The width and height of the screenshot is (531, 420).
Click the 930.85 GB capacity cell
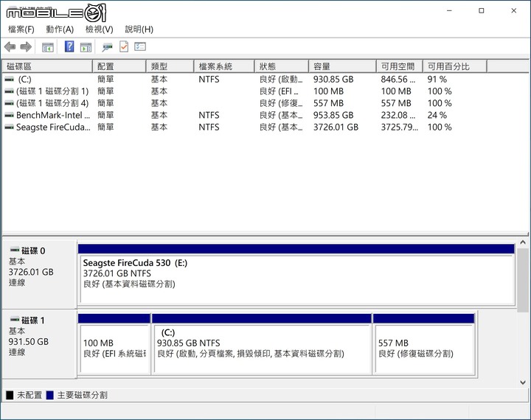333,80
